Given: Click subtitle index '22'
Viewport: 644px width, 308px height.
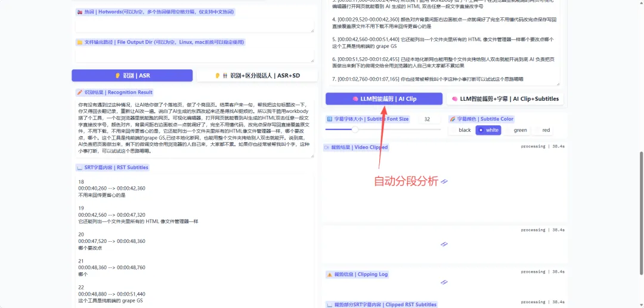Looking at the screenshot, I should coord(81,287).
